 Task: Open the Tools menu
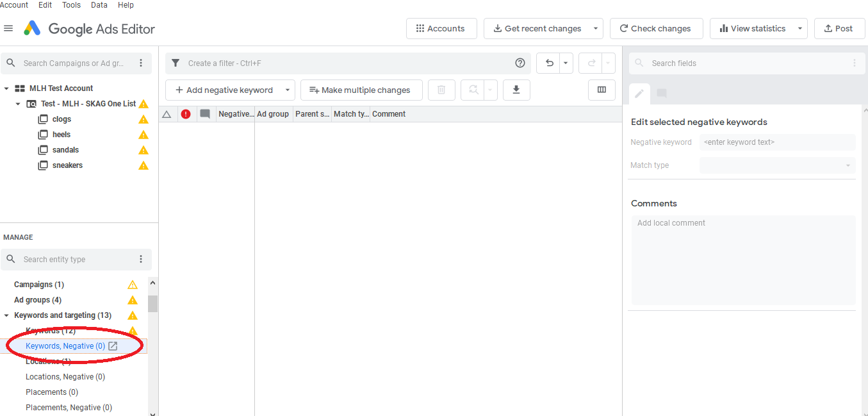click(x=71, y=4)
